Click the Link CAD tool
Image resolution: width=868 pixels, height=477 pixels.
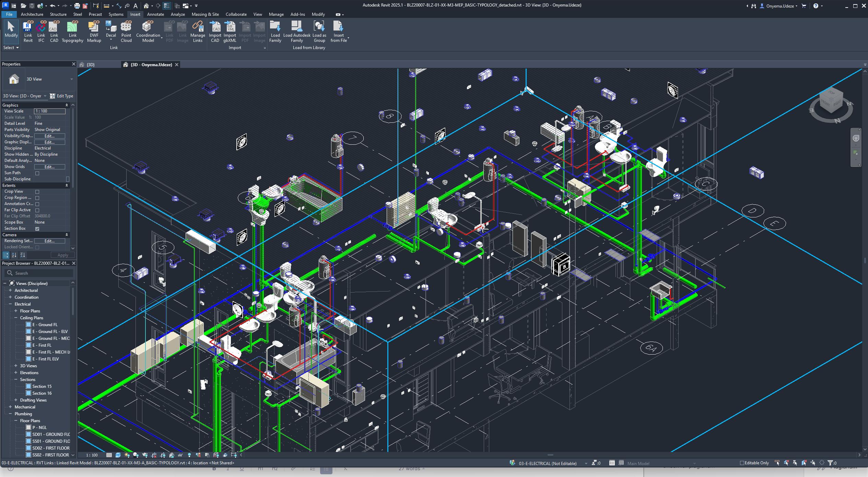[x=54, y=27]
